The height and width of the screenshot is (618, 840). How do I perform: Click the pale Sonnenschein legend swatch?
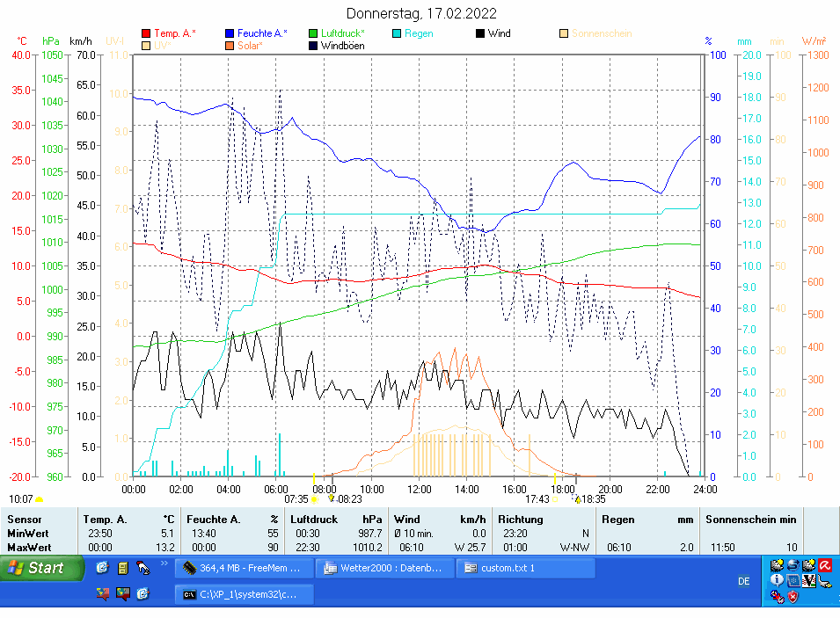point(565,33)
